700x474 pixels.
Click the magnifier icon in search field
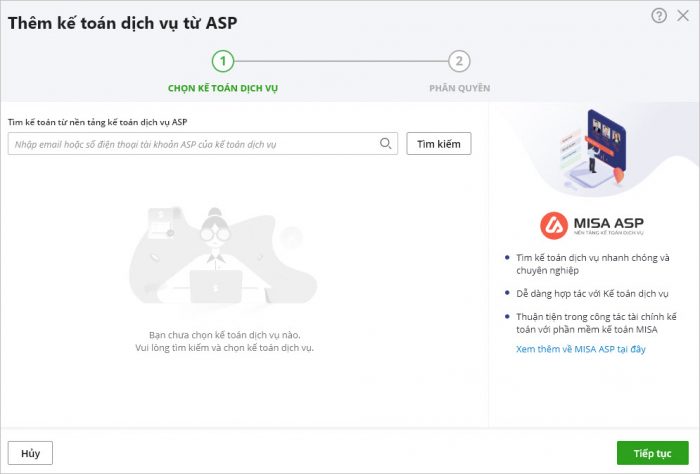point(386,144)
